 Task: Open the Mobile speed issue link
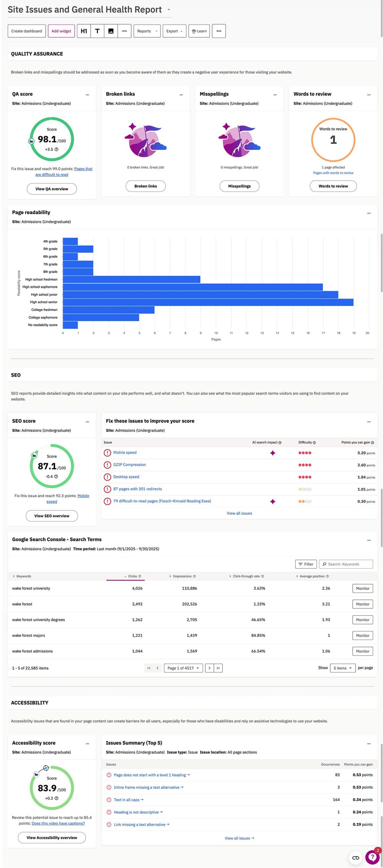pos(125,453)
